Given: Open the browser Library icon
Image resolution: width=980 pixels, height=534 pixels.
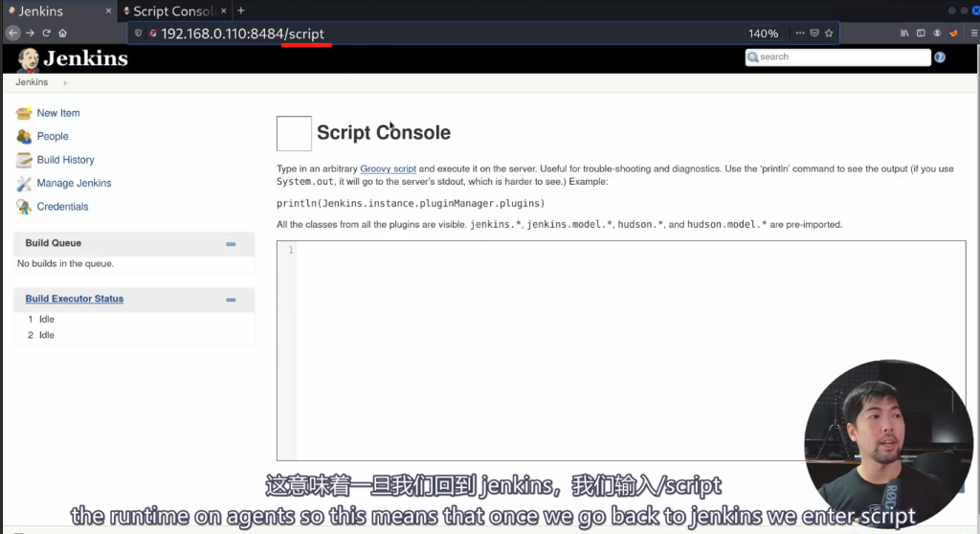Looking at the screenshot, I should pos(904,33).
